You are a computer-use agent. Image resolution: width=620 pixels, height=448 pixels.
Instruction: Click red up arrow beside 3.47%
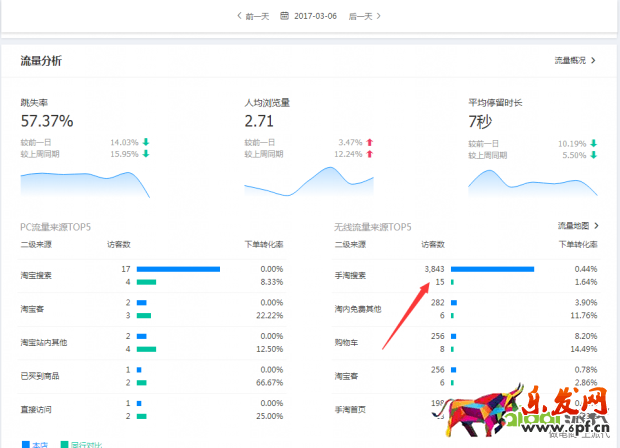tap(370, 142)
